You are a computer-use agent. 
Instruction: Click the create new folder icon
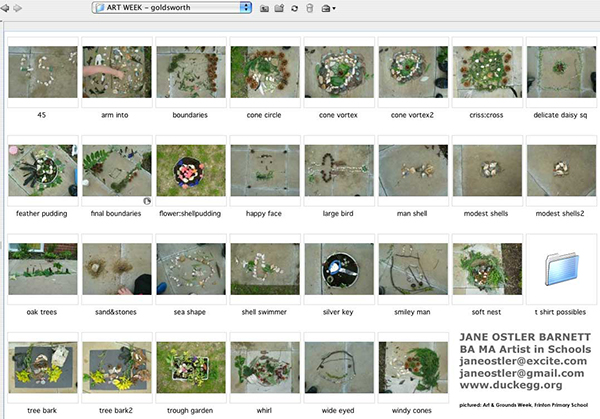279,8
